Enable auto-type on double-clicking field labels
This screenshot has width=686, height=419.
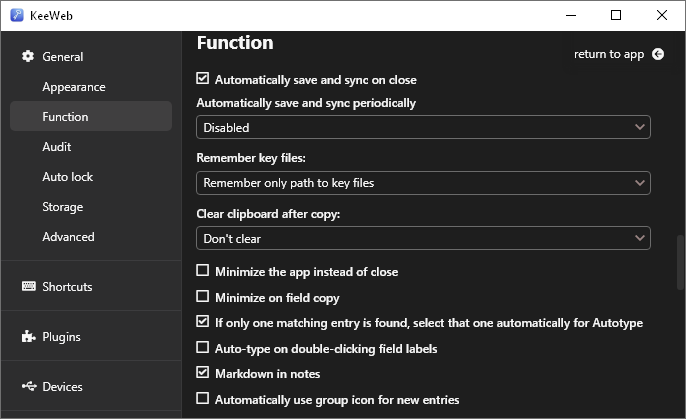203,348
